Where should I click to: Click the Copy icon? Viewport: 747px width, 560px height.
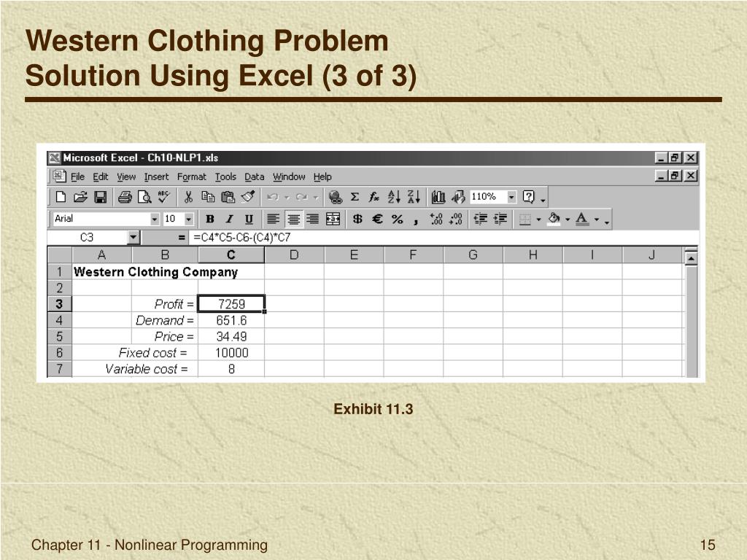(x=208, y=197)
